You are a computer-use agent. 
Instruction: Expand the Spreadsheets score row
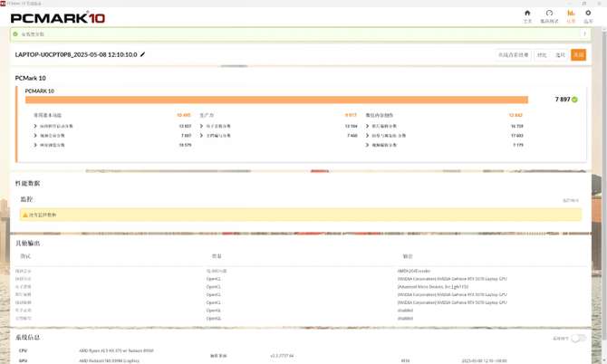pos(200,126)
